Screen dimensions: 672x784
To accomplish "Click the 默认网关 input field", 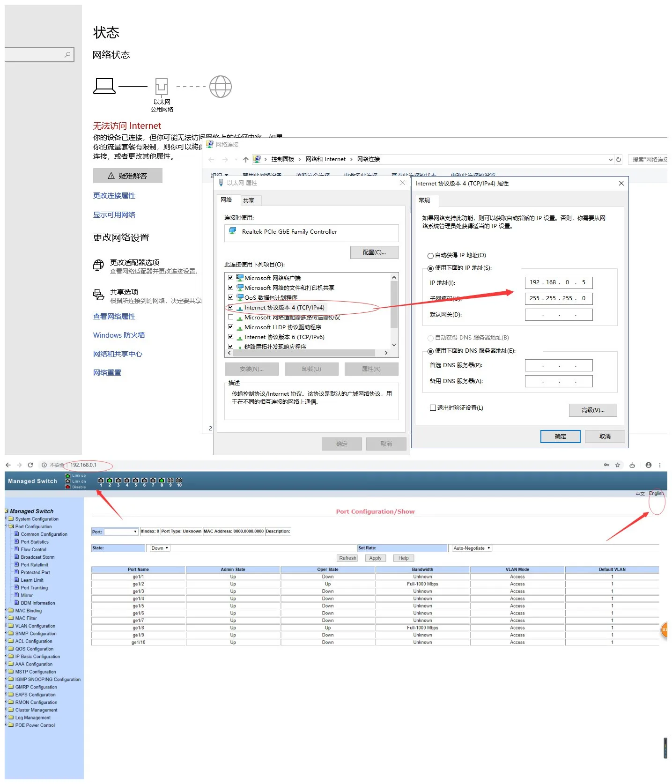I will [x=559, y=315].
